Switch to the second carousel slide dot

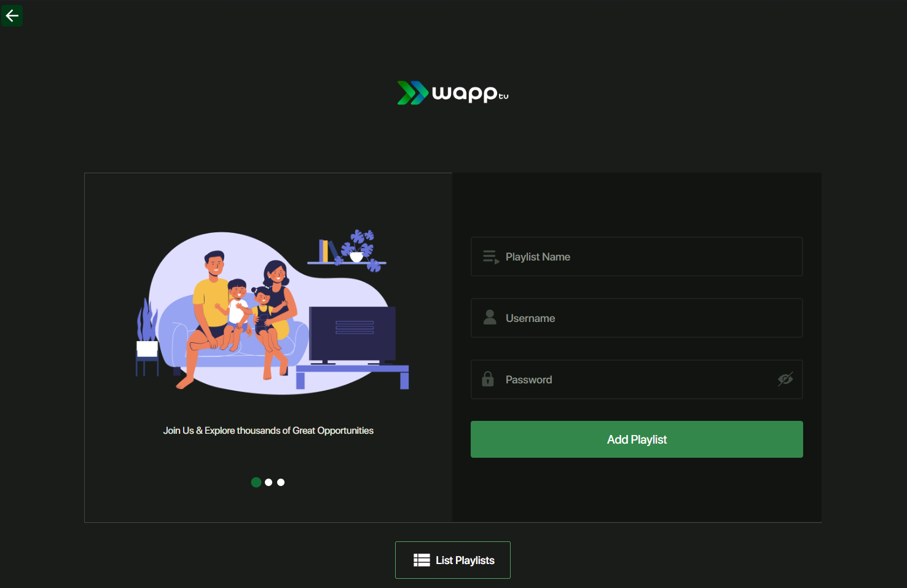click(x=269, y=482)
